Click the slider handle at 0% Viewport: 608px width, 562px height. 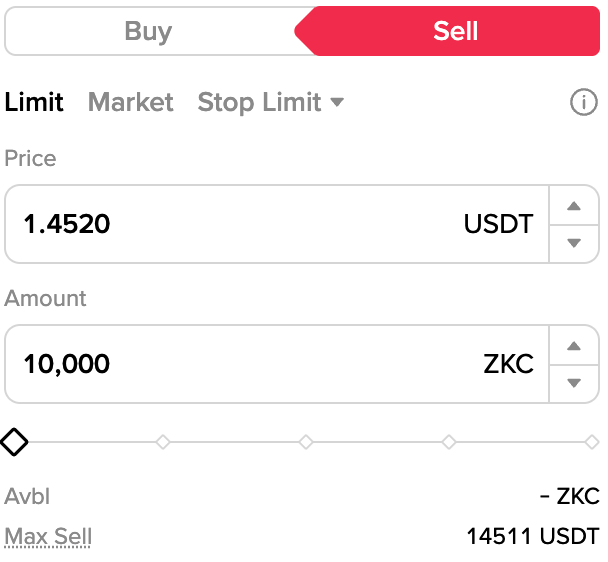14,441
